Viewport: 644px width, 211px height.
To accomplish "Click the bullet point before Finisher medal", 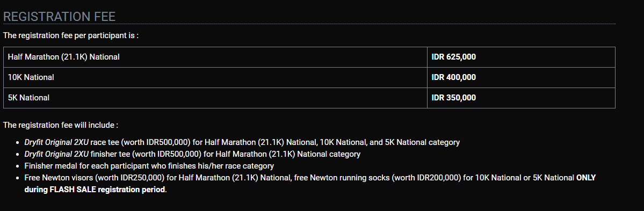I will click(17, 166).
